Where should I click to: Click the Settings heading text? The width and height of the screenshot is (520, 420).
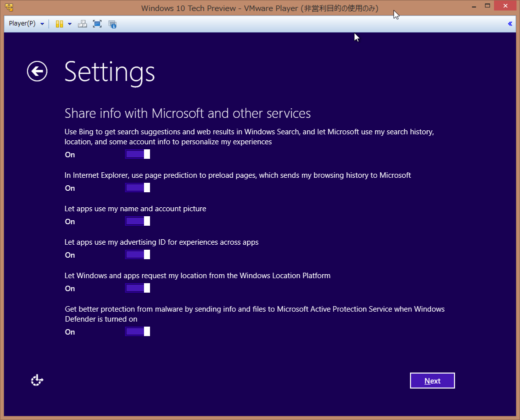click(109, 72)
